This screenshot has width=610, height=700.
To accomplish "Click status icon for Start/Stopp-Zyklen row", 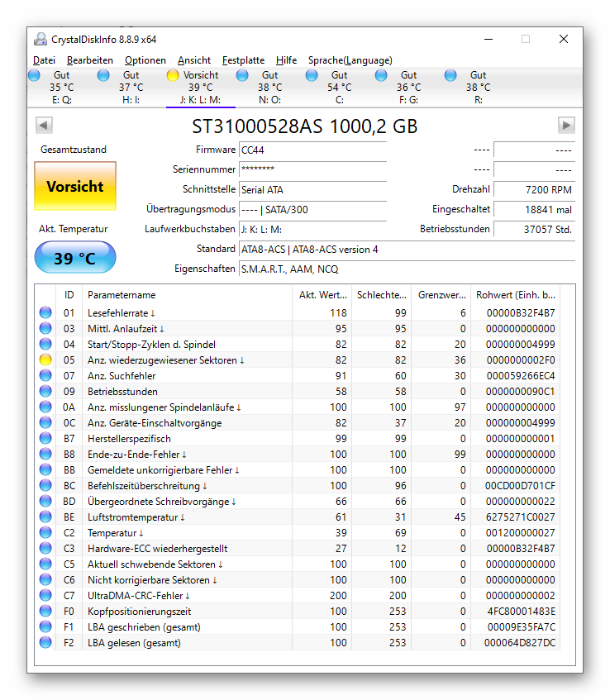I will point(45,344).
